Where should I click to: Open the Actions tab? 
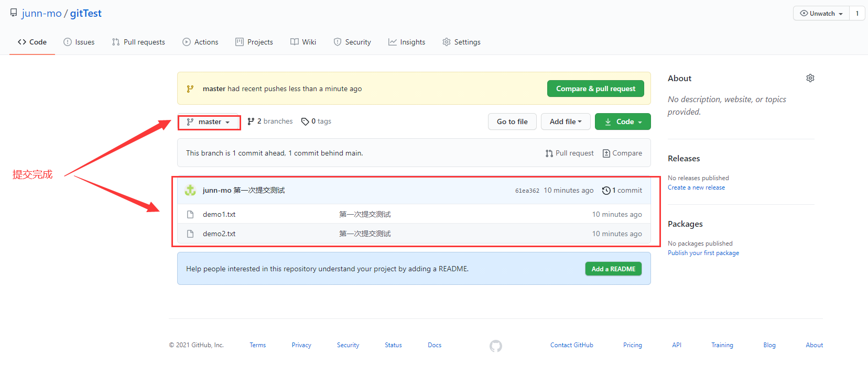(200, 42)
